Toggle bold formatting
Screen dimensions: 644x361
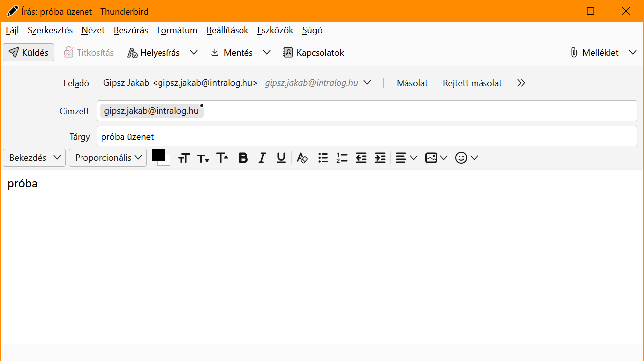click(x=243, y=158)
